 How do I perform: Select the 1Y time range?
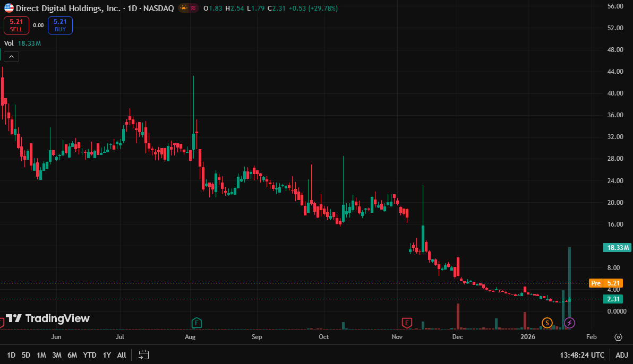107,355
